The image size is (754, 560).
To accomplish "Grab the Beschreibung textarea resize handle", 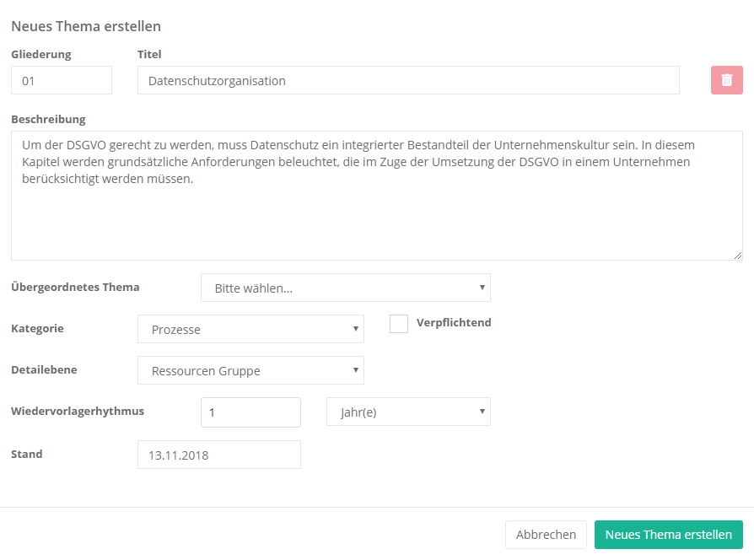I will coord(738,255).
